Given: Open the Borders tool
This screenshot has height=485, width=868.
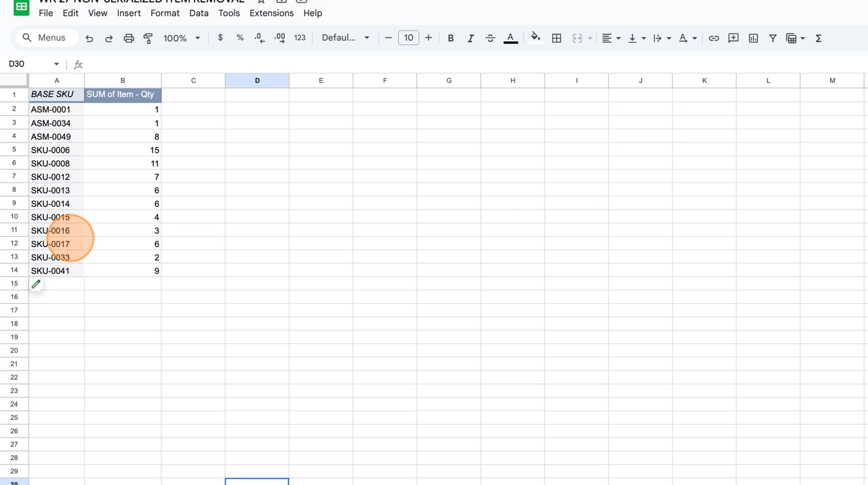Looking at the screenshot, I should pyautogui.click(x=556, y=39).
